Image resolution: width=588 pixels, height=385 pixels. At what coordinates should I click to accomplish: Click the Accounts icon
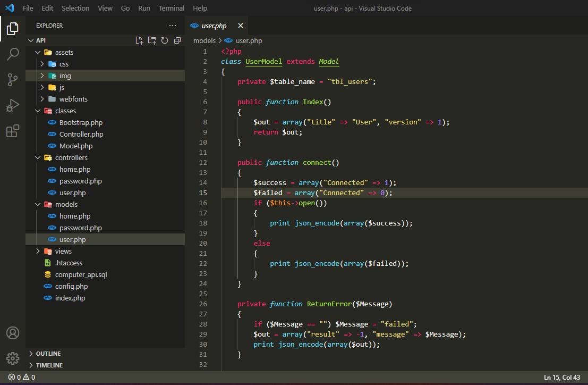[13, 333]
